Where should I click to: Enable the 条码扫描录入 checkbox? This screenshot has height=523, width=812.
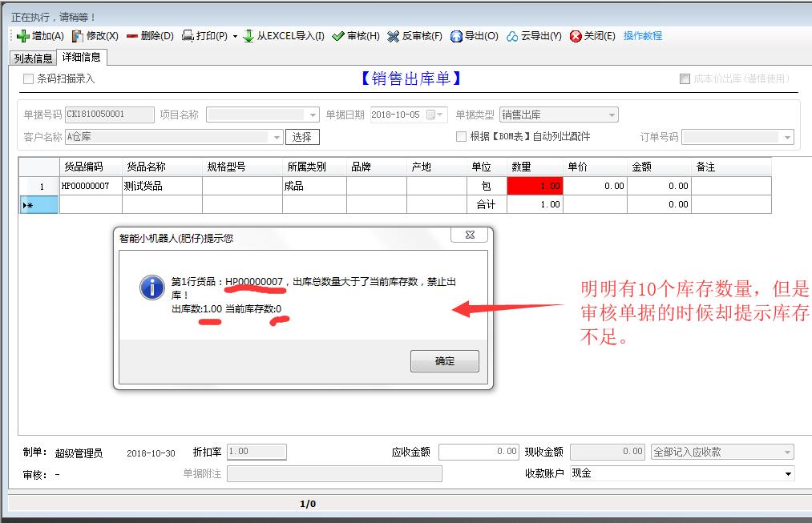point(29,78)
